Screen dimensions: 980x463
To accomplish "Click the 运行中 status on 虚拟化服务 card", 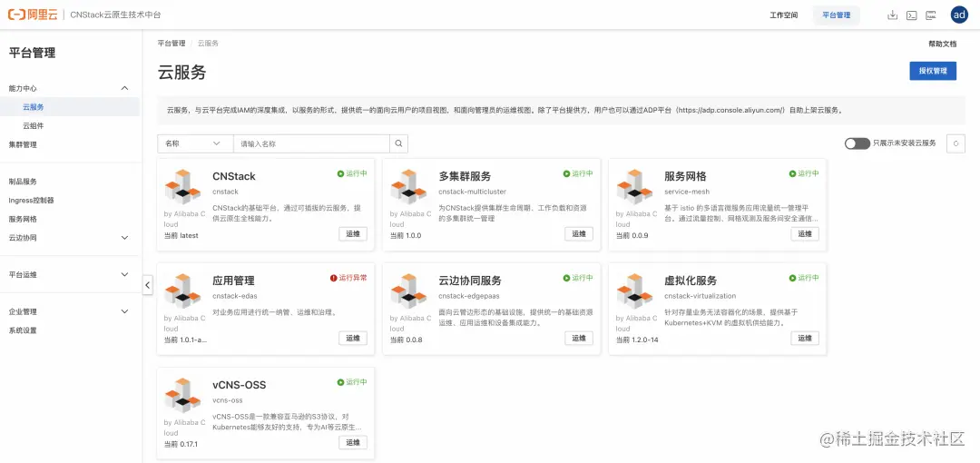I will 804,278.
